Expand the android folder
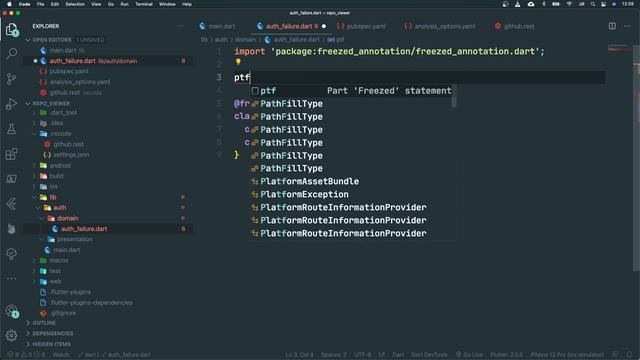The image size is (640, 360). pyautogui.click(x=60, y=165)
